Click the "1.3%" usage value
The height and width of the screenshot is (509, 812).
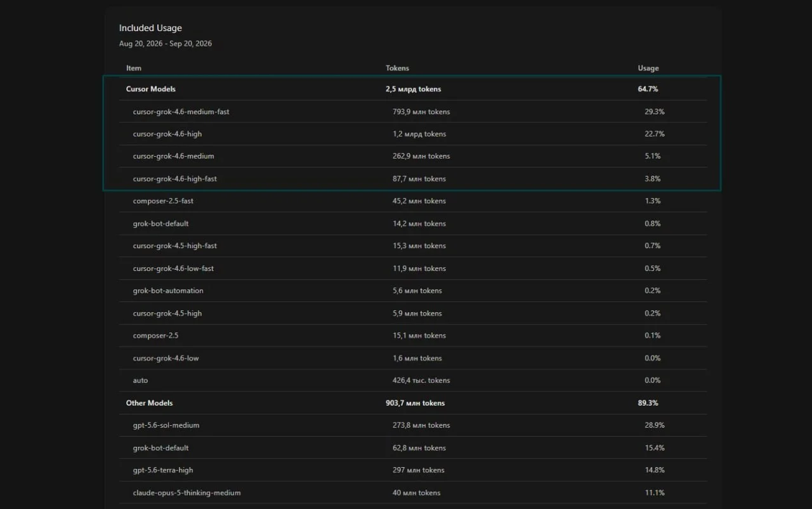pyautogui.click(x=653, y=201)
